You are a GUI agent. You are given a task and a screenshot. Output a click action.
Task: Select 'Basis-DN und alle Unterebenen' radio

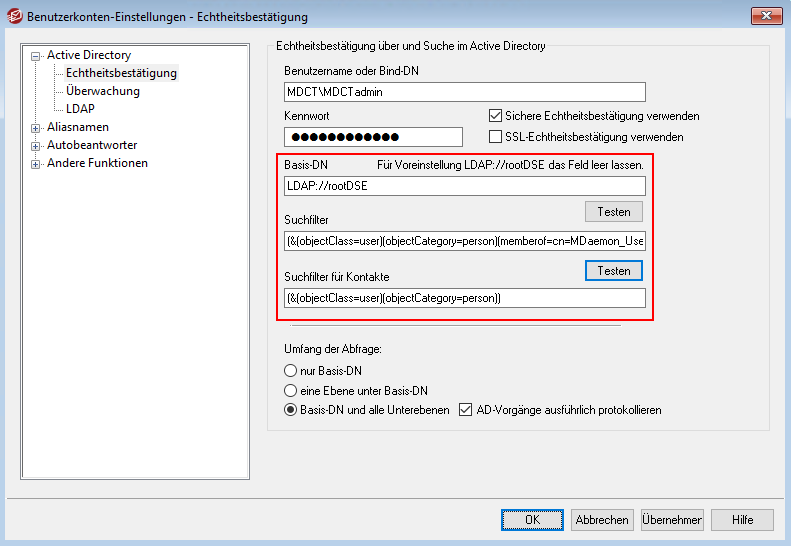point(291,410)
